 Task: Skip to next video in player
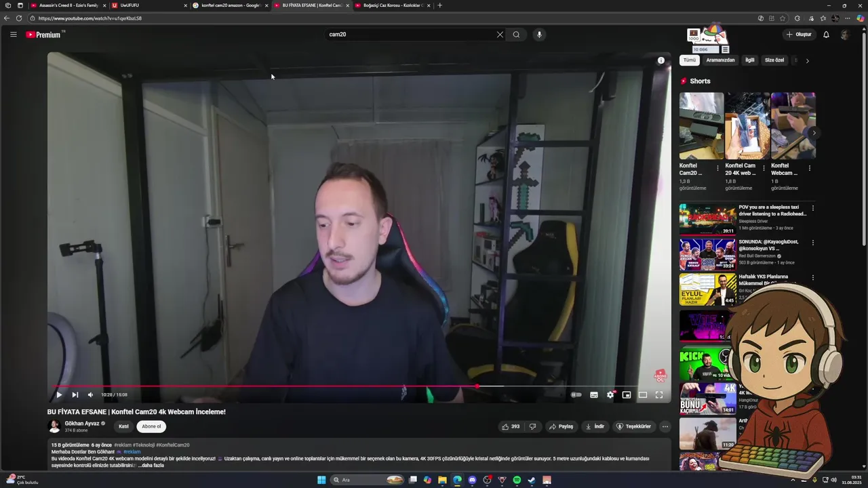click(x=75, y=394)
